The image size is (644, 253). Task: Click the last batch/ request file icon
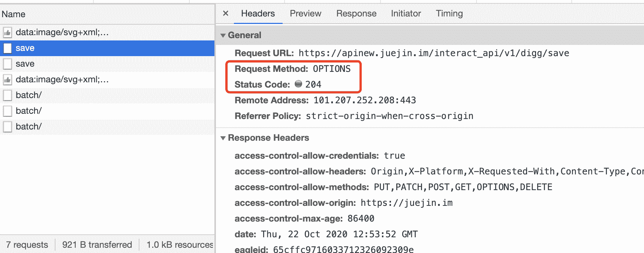tap(7, 127)
